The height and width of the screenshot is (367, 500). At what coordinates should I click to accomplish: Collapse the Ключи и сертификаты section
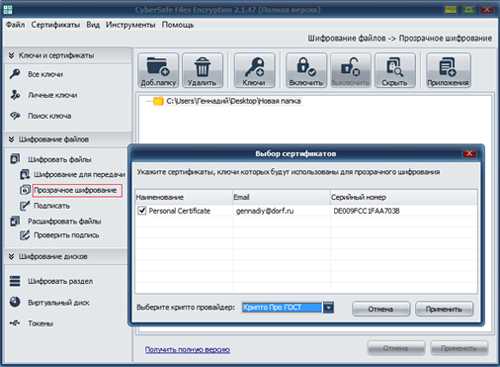point(11,55)
